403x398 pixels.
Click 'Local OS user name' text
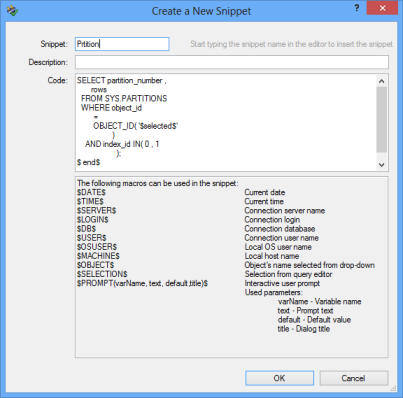pos(278,247)
